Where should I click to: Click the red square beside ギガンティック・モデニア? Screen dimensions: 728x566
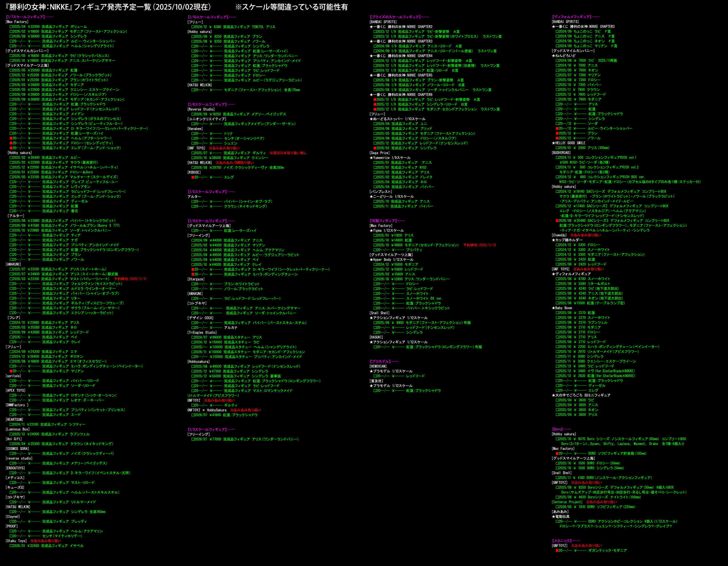pyautogui.click(x=557, y=550)
